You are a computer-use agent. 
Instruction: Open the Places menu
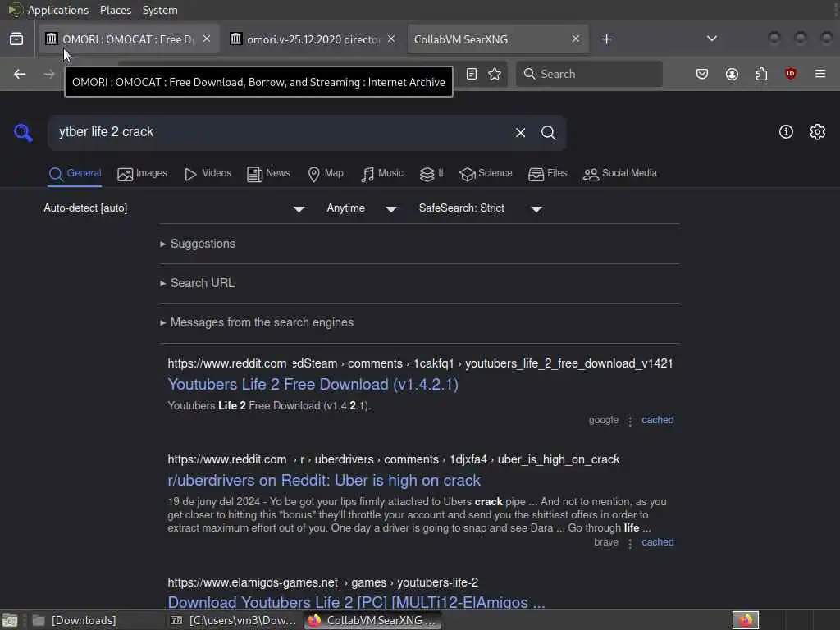115,10
